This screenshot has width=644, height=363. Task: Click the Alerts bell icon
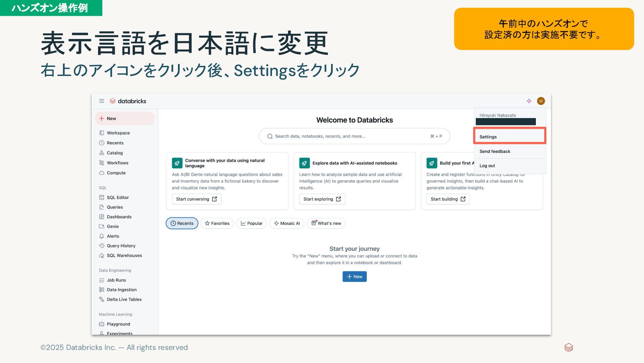point(101,236)
